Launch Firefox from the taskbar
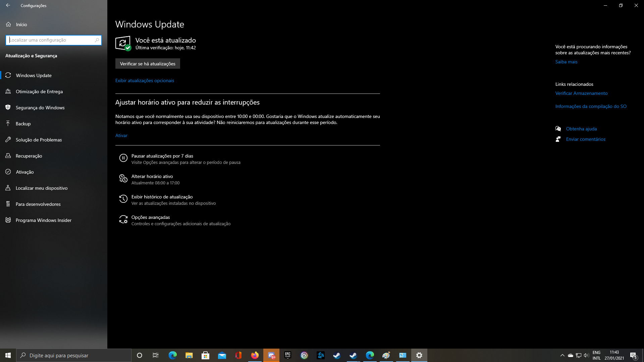 [255, 355]
